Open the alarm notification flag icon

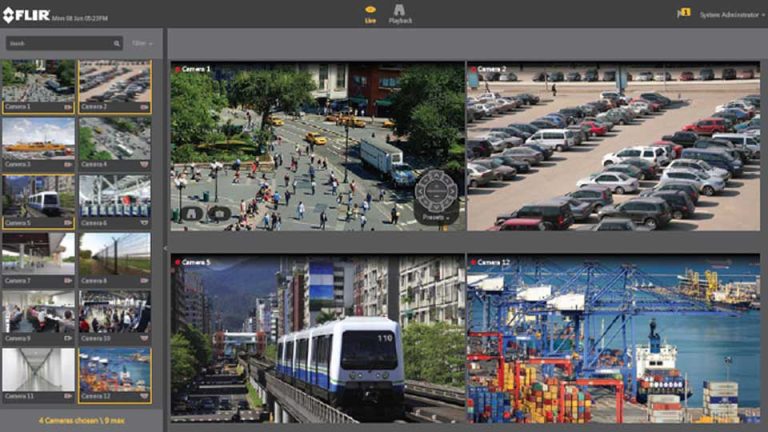tap(684, 12)
